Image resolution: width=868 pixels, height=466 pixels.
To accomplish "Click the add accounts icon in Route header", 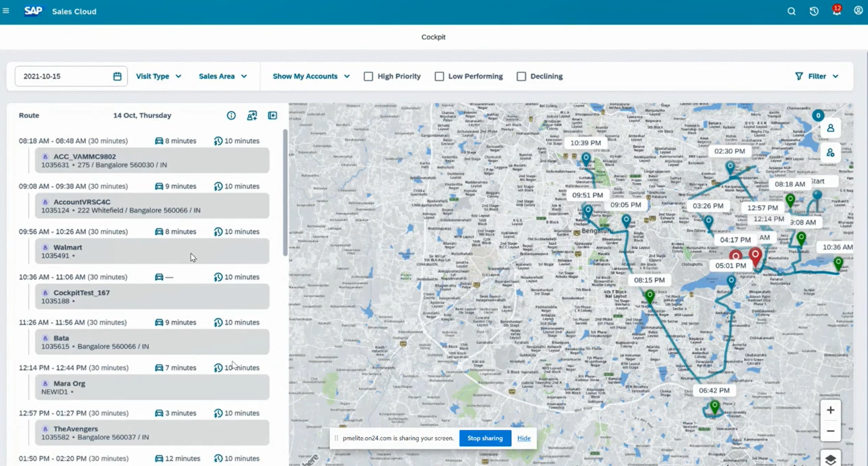I will click(252, 115).
